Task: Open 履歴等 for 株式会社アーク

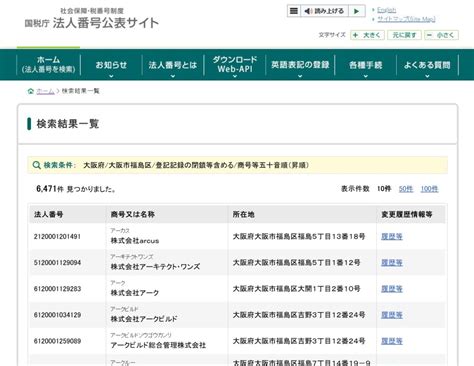Action: pos(392,289)
